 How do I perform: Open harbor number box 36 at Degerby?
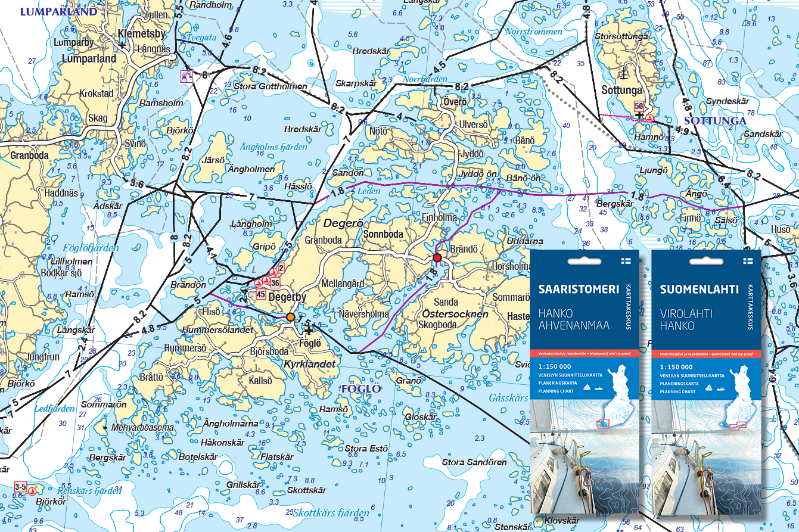pos(275,283)
